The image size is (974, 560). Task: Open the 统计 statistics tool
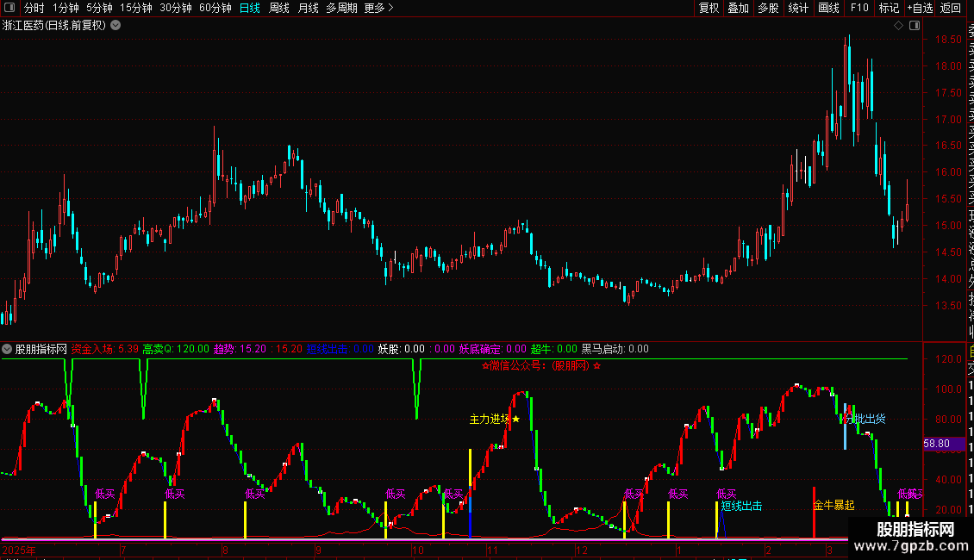click(798, 8)
